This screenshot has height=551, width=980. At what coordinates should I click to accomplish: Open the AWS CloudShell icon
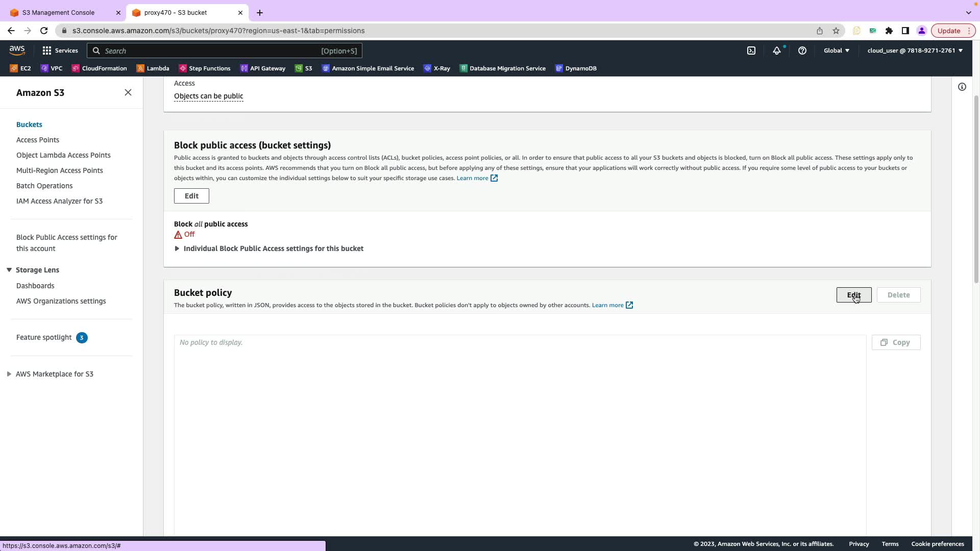click(751, 51)
